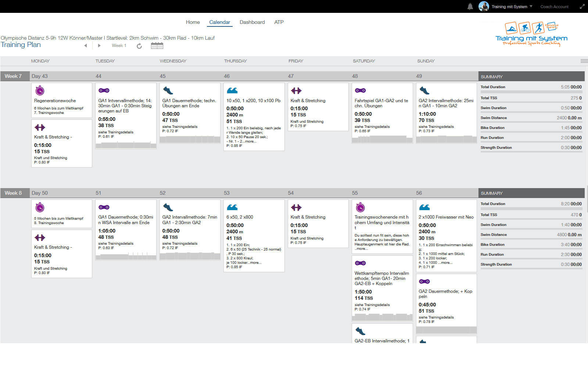Click Week 8 SUMMARY header
Image resolution: width=588 pixels, height=392 pixels.
click(x=531, y=193)
